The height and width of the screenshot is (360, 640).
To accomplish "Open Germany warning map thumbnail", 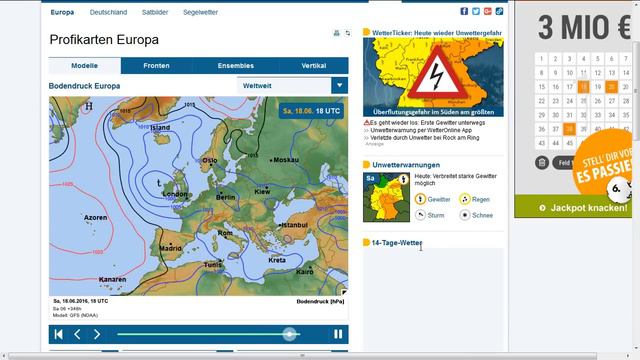I will coord(386,197).
